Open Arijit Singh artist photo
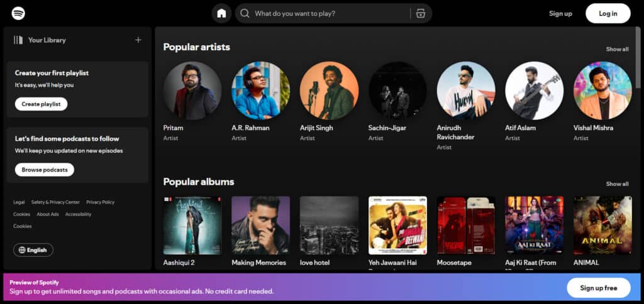 [329, 90]
